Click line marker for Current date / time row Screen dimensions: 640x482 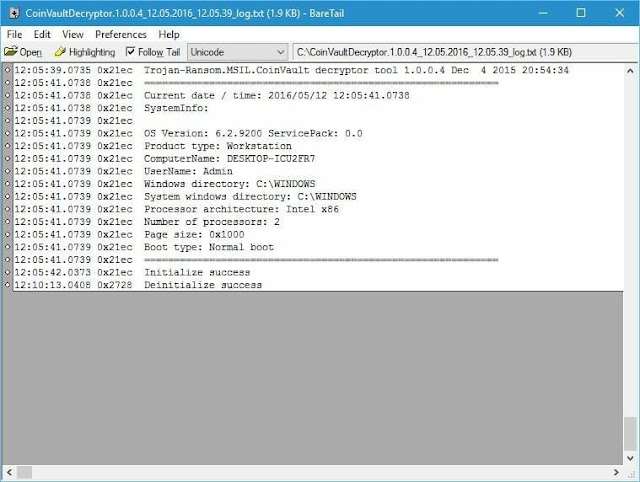point(7,95)
